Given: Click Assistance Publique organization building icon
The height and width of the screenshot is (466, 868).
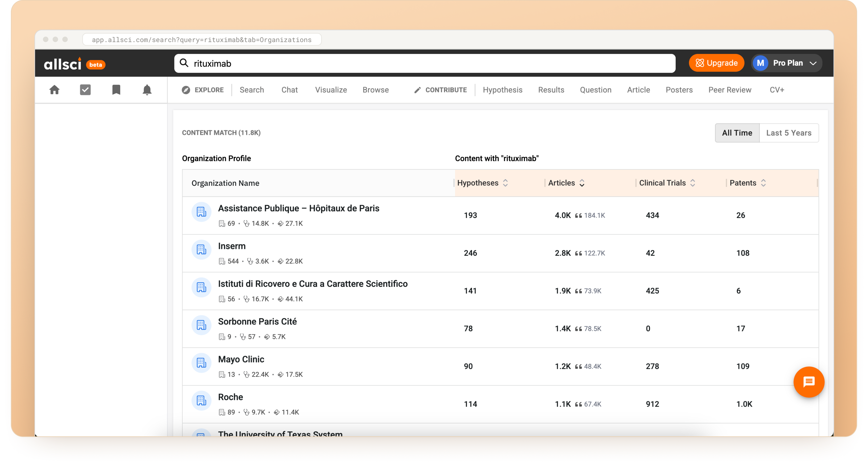Looking at the screenshot, I should (201, 212).
